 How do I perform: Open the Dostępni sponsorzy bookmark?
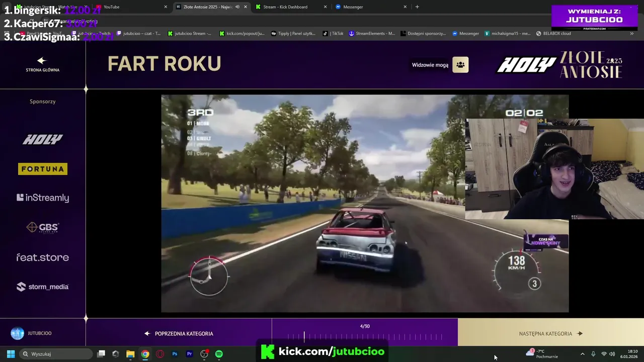click(423, 34)
